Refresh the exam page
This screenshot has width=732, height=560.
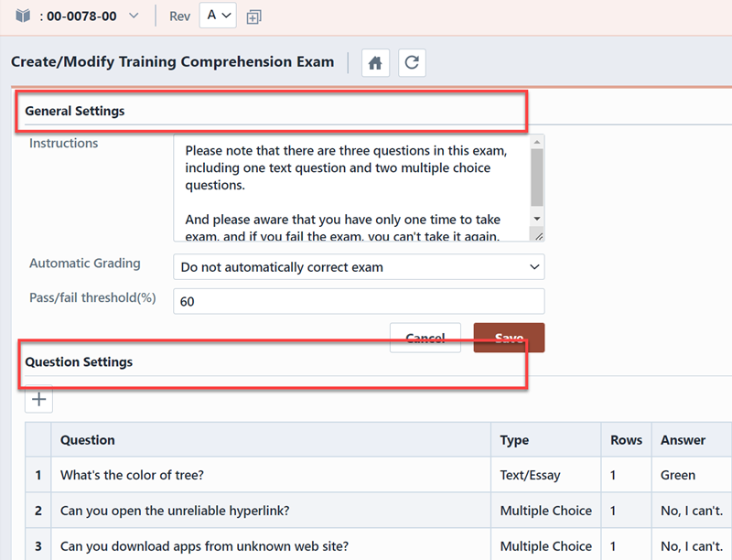tap(412, 62)
